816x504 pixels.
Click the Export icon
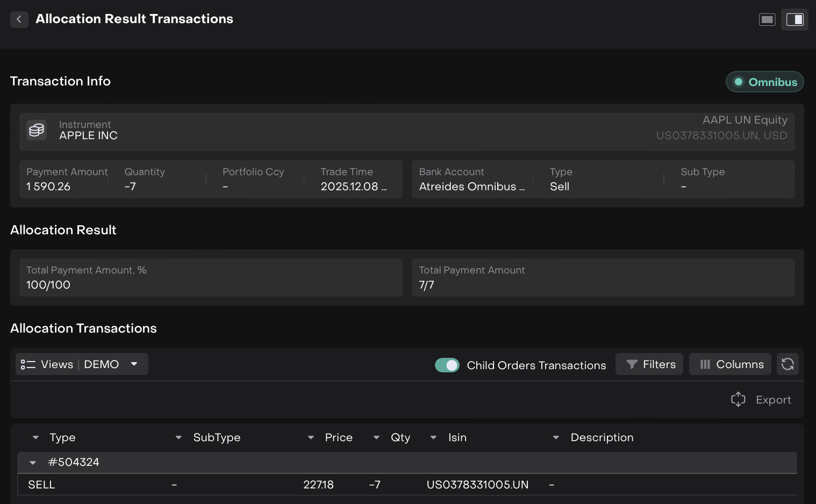(x=738, y=399)
